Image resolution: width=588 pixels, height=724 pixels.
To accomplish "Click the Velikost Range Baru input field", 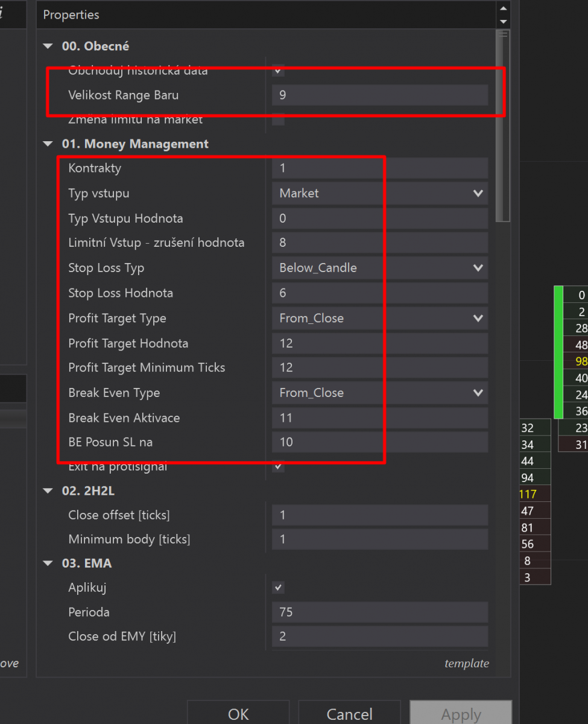I will (x=379, y=95).
